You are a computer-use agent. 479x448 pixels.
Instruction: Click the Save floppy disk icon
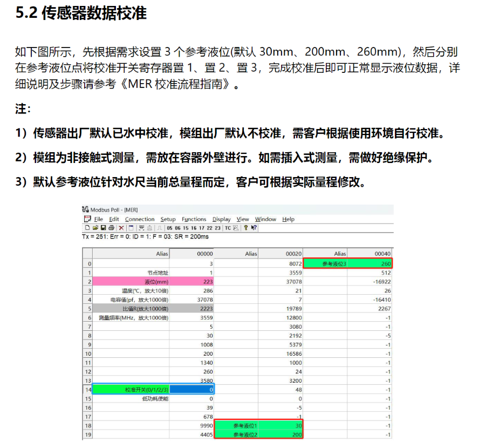tap(103, 228)
